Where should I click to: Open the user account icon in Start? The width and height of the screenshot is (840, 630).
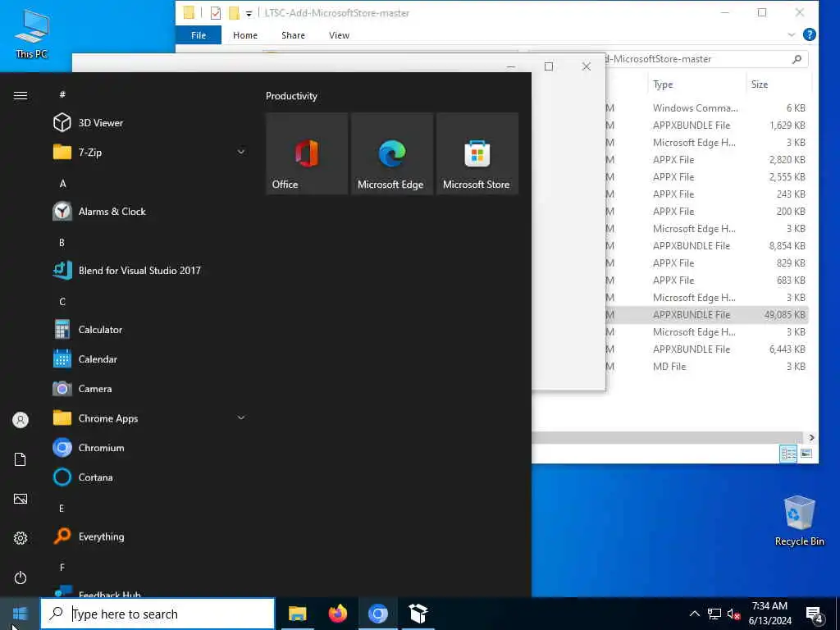[21, 419]
